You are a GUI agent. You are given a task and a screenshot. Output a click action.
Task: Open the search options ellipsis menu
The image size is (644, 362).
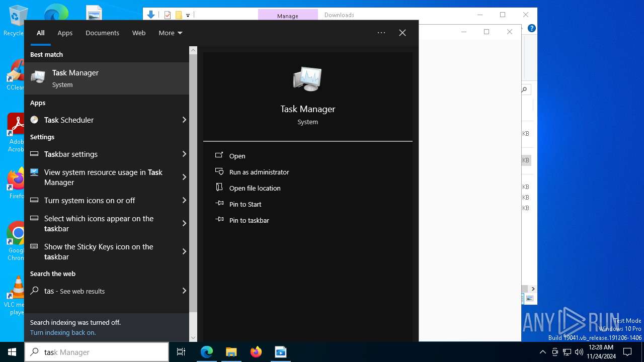tap(381, 33)
